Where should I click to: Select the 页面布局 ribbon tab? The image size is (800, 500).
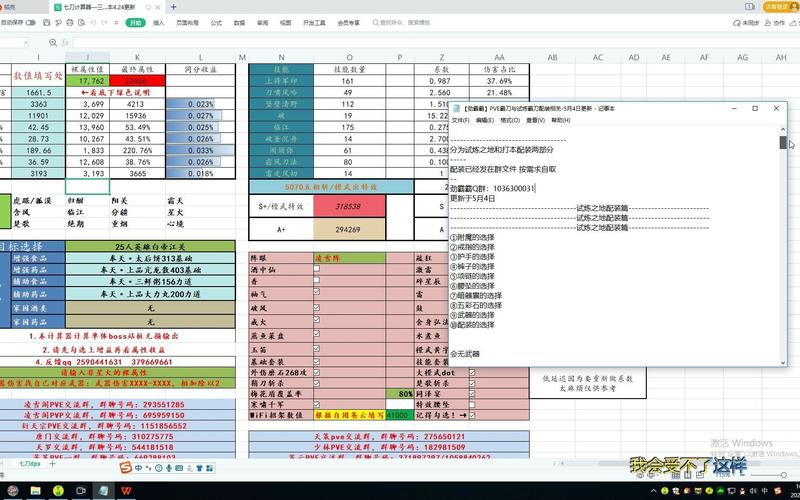coord(187,23)
